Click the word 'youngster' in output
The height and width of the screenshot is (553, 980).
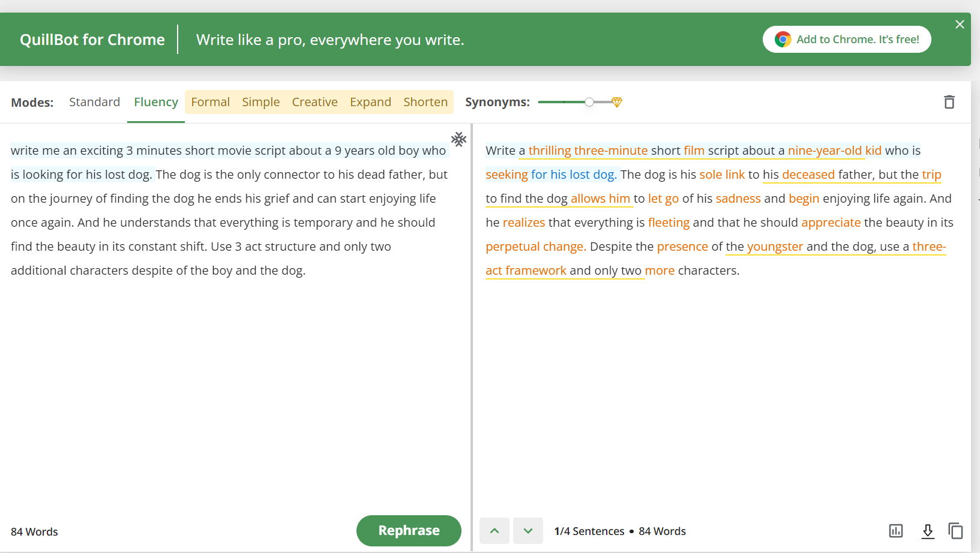point(775,247)
